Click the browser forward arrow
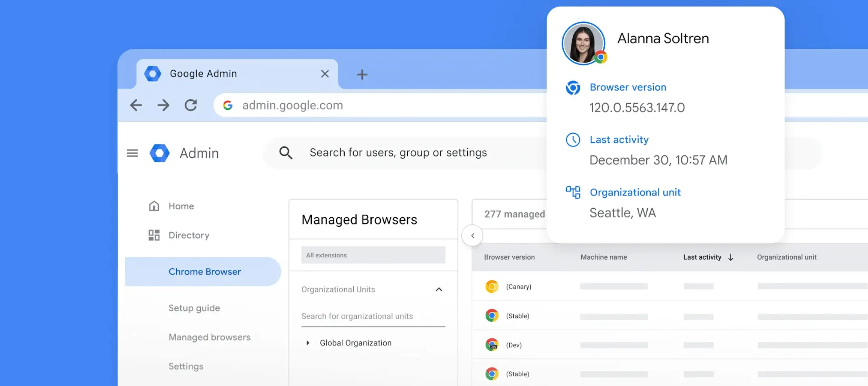The image size is (868, 386). [163, 105]
